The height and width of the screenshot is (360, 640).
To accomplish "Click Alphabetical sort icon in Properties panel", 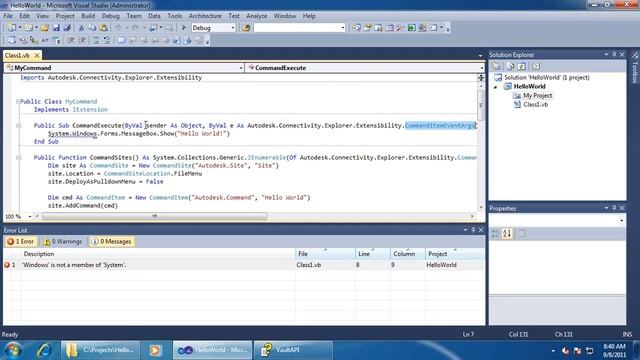I will 507,233.
